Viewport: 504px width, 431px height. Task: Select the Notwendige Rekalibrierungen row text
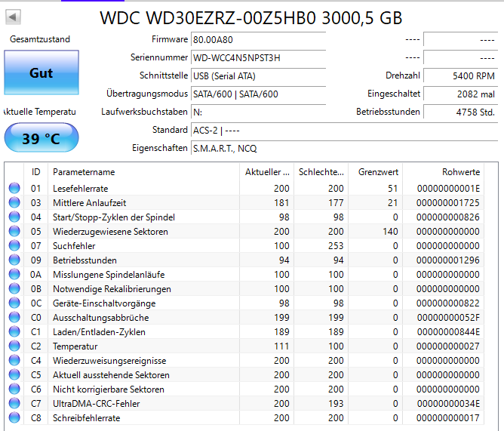pyautogui.click(x=112, y=289)
